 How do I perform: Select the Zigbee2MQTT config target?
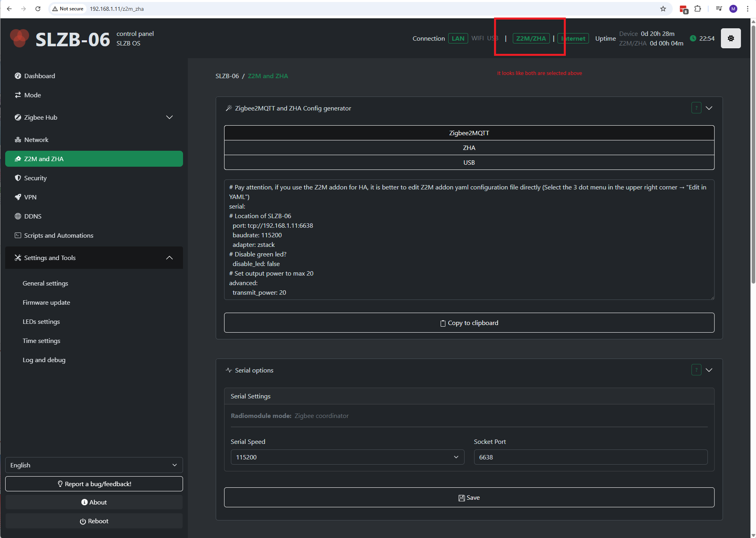(469, 133)
